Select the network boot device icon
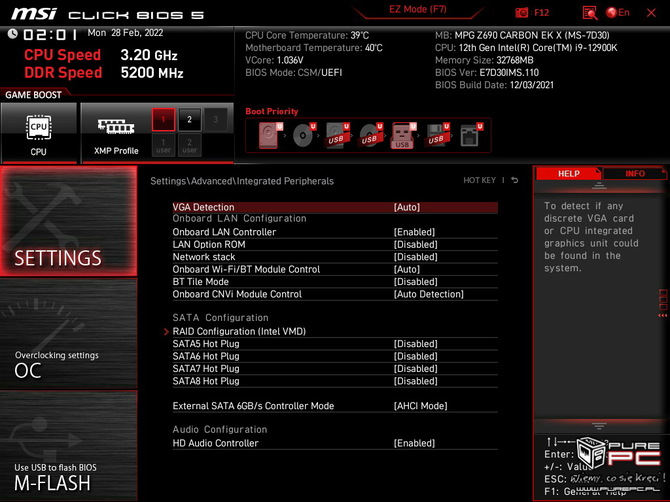Image resolution: width=670 pixels, height=502 pixels. click(471, 135)
